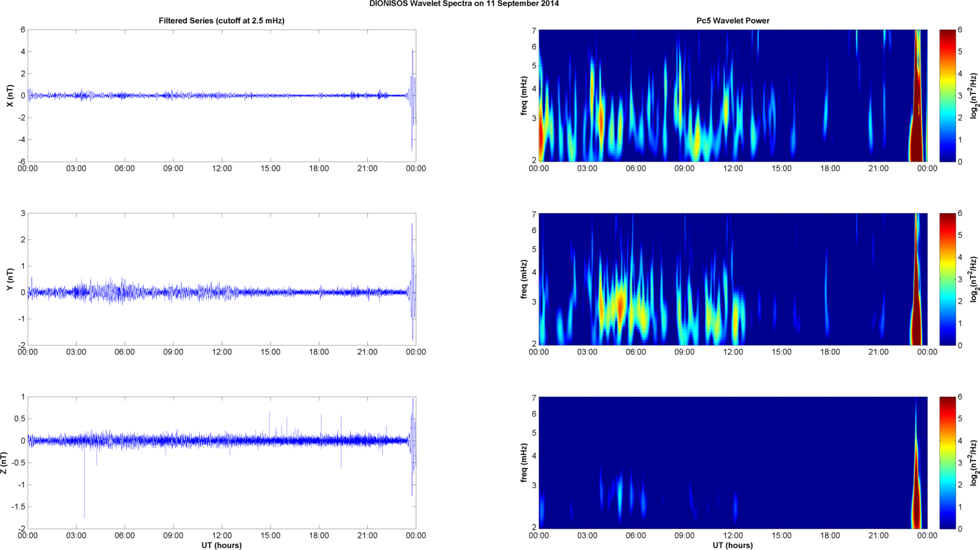Click the '-1.5' tick on the Z (nT) axis
The height and width of the screenshot is (550, 980).
(x=18, y=507)
